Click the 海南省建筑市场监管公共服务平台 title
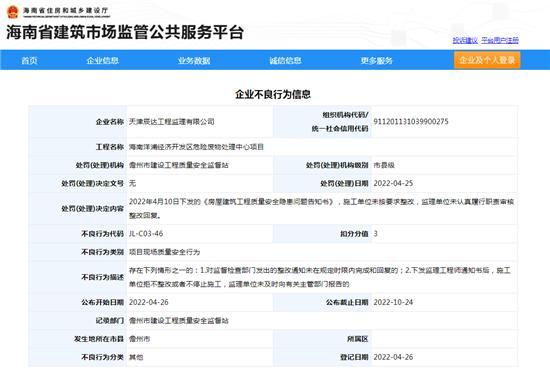 [x=125, y=32]
